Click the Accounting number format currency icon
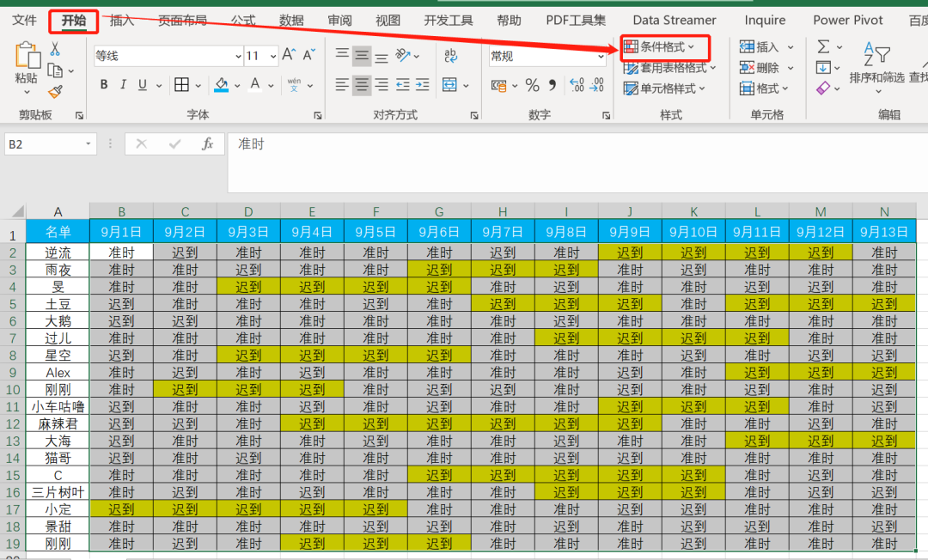Image resolution: width=928 pixels, height=560 pixels. (x=499, y=86)
